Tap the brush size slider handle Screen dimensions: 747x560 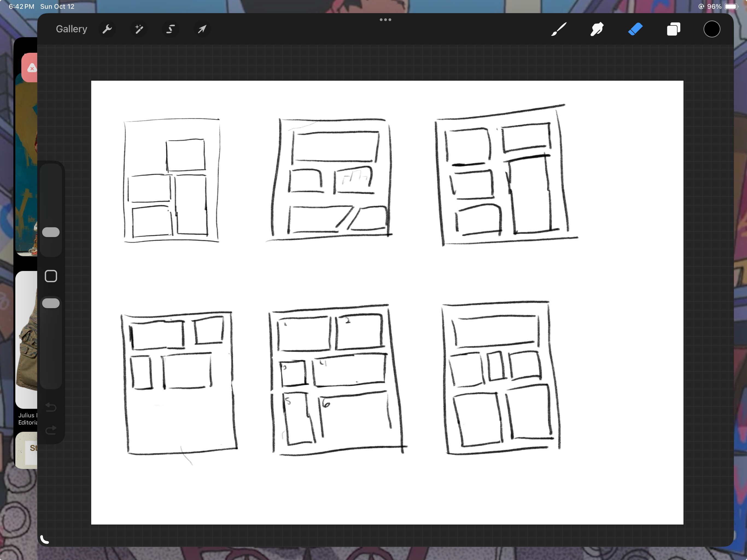(x=51, y=232)
